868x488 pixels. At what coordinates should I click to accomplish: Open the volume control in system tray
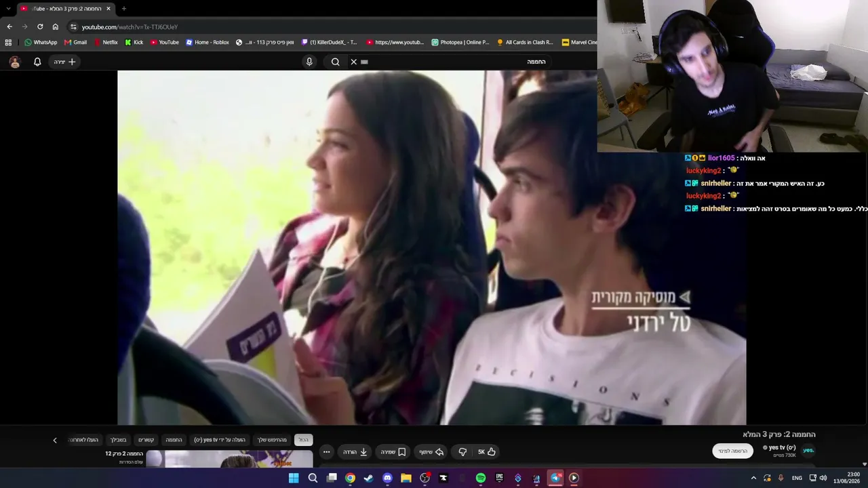click(823, 478)
